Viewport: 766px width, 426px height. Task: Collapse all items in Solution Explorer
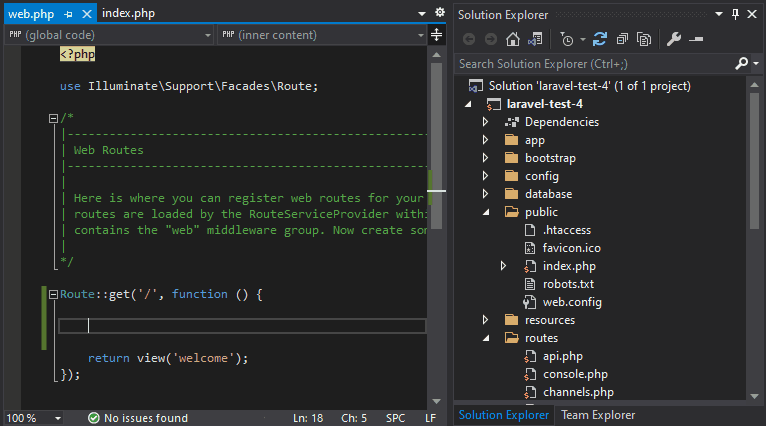click(622, 39)
